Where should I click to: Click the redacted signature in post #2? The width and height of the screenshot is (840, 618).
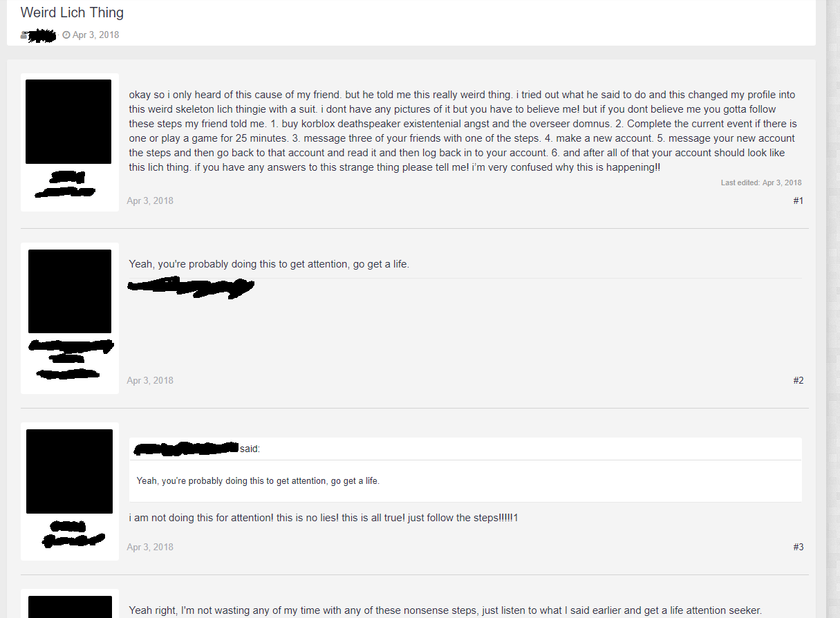pyautogui.click(x=191, y=285)
